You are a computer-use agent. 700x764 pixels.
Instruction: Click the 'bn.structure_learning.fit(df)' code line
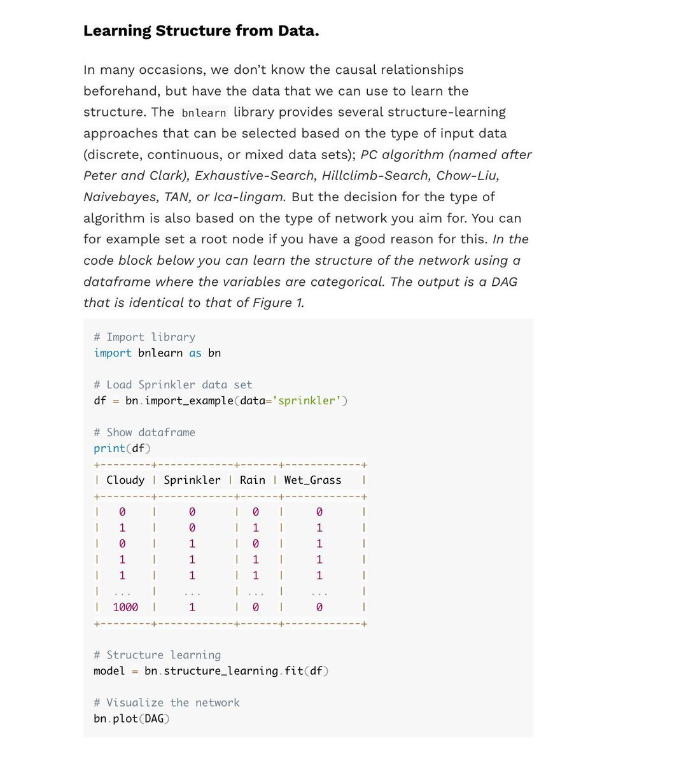pyautogui.click(x=211, y=671)
